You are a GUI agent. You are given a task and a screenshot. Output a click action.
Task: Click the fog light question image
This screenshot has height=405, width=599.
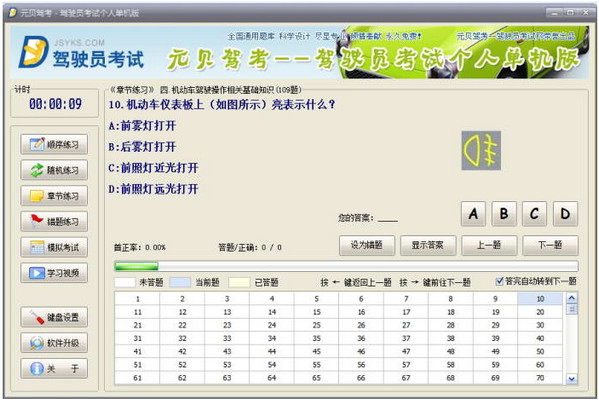tap(481, 151)
